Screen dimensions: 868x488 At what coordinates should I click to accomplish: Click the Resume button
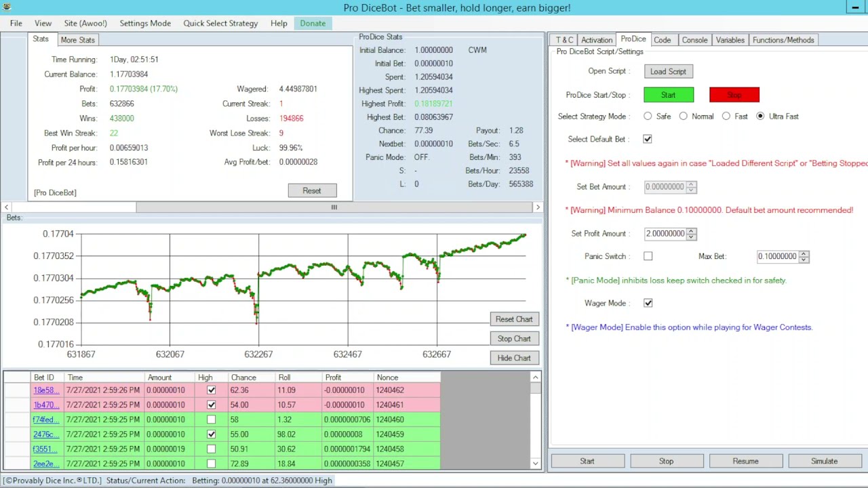[x=745, y=461]
